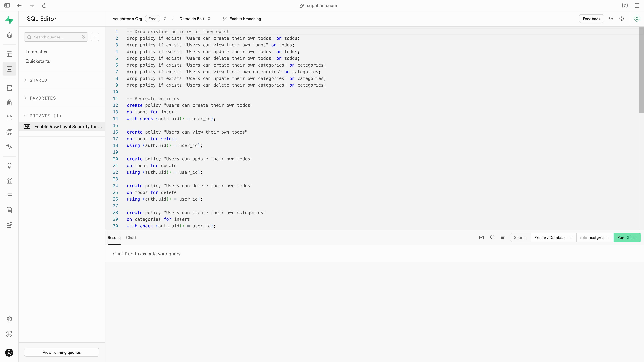644x362 pixels.
Task: Open Project Settings gear icon
Action: coord(9,319)
